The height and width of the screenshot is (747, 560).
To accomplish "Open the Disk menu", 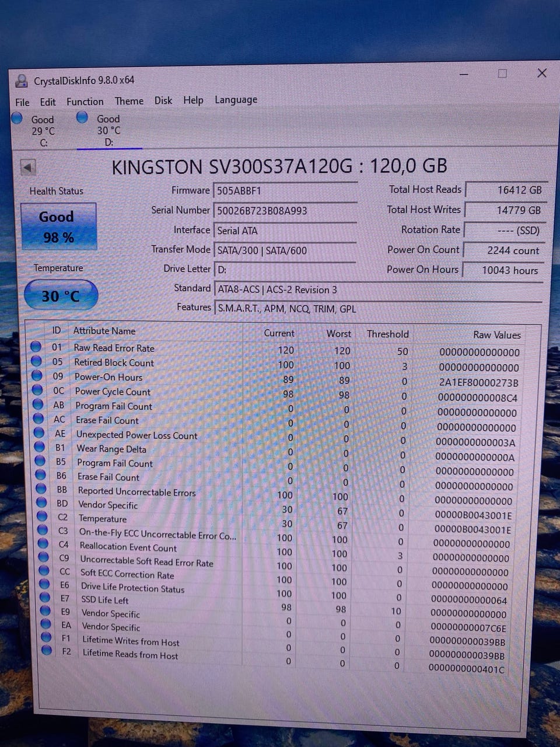I will pyautogui.click(x=163, y=100).
